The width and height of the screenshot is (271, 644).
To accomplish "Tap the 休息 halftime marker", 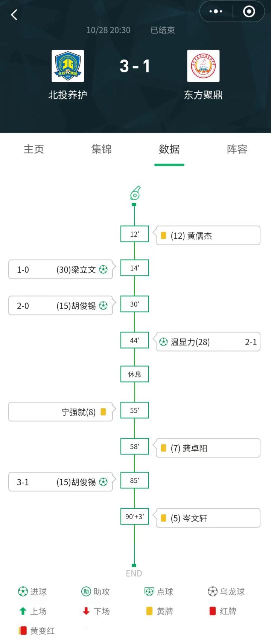I will click(x=135, y=374).
